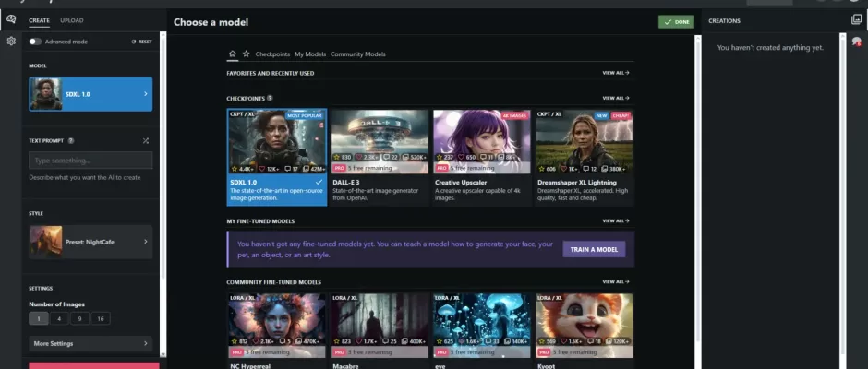Select the NC Hyperreal community model

tap(277, 331)
